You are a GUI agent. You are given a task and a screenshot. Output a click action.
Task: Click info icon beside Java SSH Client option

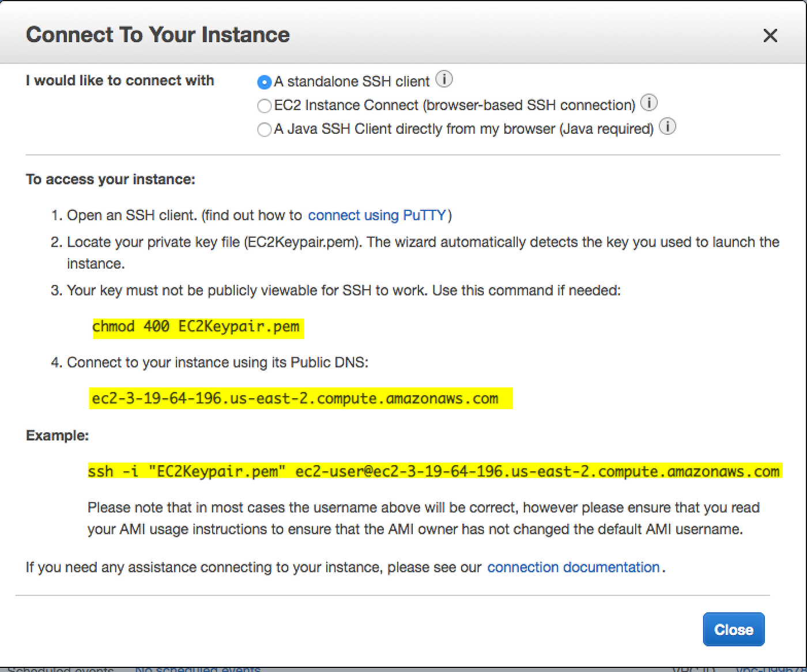(x=668, y=126)
